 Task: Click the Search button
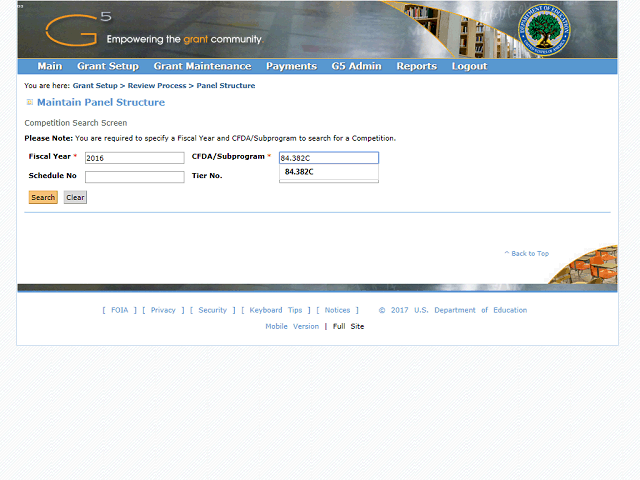(43, 198)
